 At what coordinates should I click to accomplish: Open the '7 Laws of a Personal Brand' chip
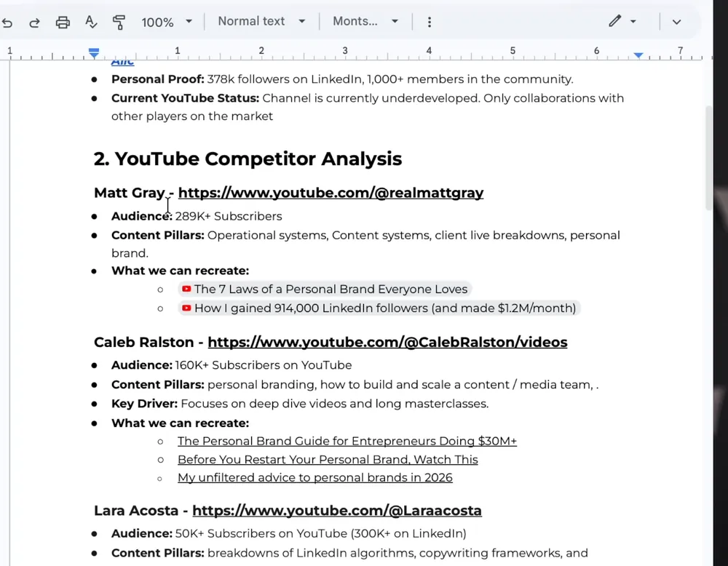coord(325,289)
